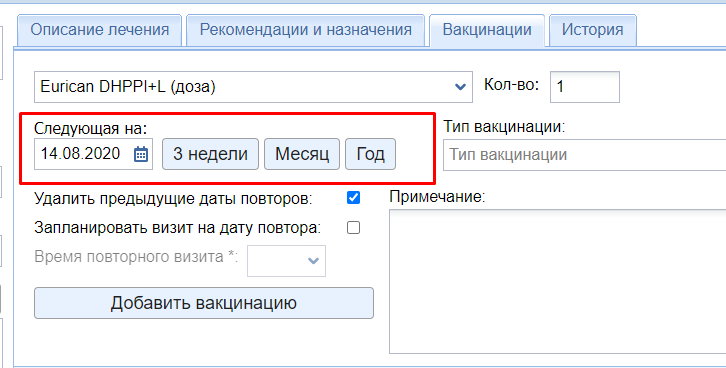Expand the Время повторного визита dropdown
The height and width of the screenshot is (368, 726).
(286, 261)
